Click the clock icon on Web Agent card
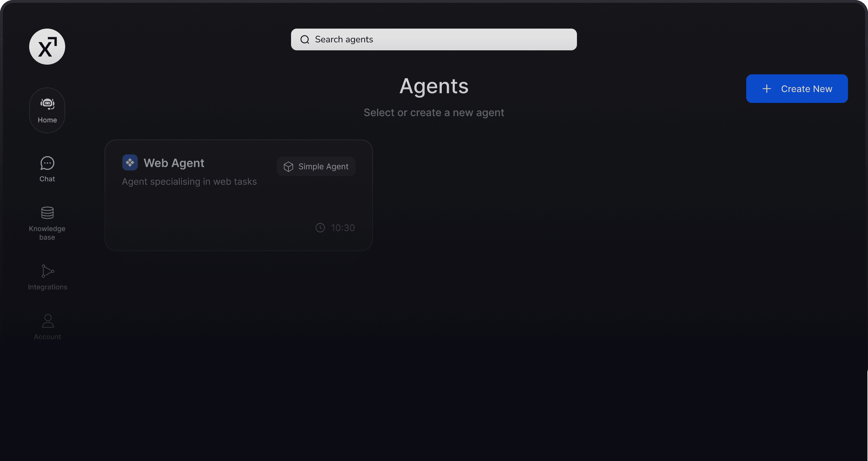The width and height of the screenshot is (868, 461). click(x=320, y=228)
